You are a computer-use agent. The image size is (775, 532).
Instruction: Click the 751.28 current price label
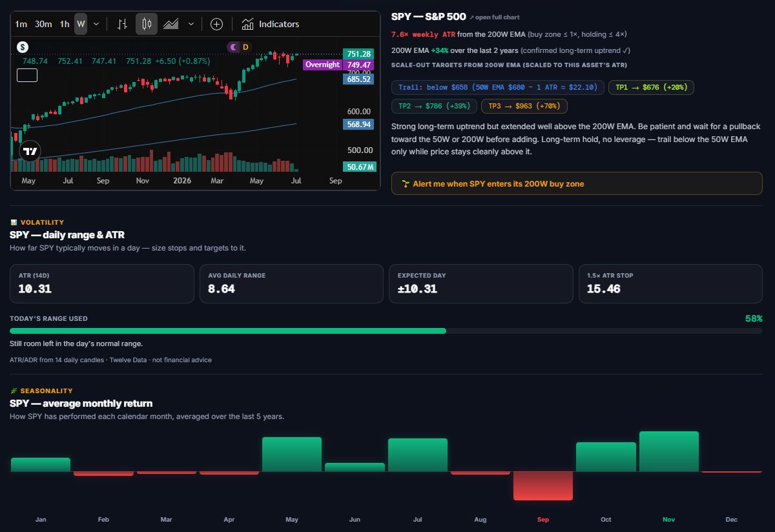[x=358, y=54]
